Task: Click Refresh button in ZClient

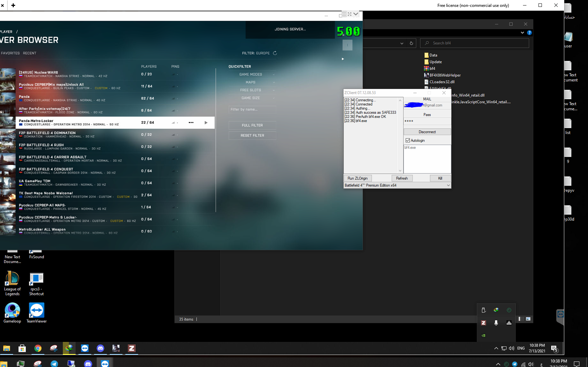Action: [402, 178]
